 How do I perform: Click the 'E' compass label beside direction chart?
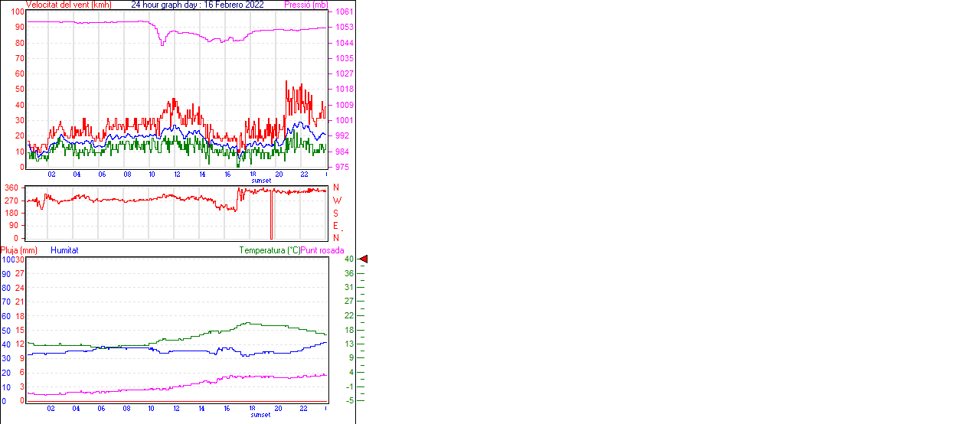point(335,226)
